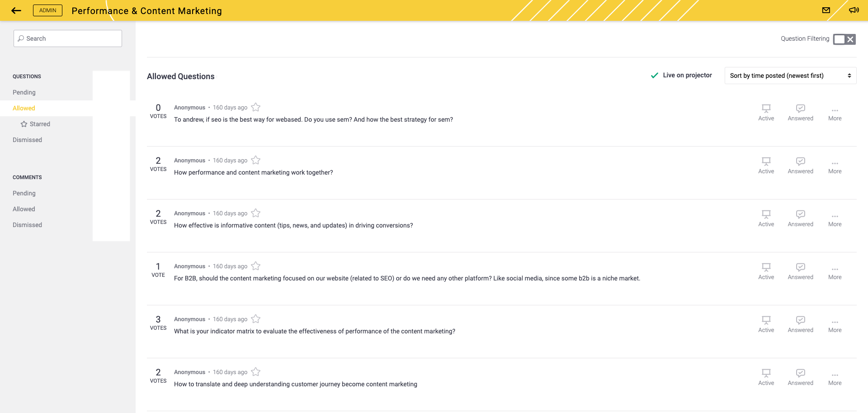
Task: Toggle 'Live on projector' display
Action: pos(681,75)
